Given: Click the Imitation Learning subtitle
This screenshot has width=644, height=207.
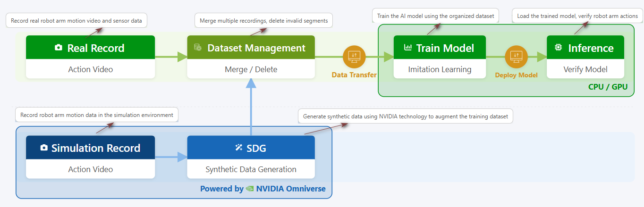Looking at the screenshot, I should coord(440,69).
